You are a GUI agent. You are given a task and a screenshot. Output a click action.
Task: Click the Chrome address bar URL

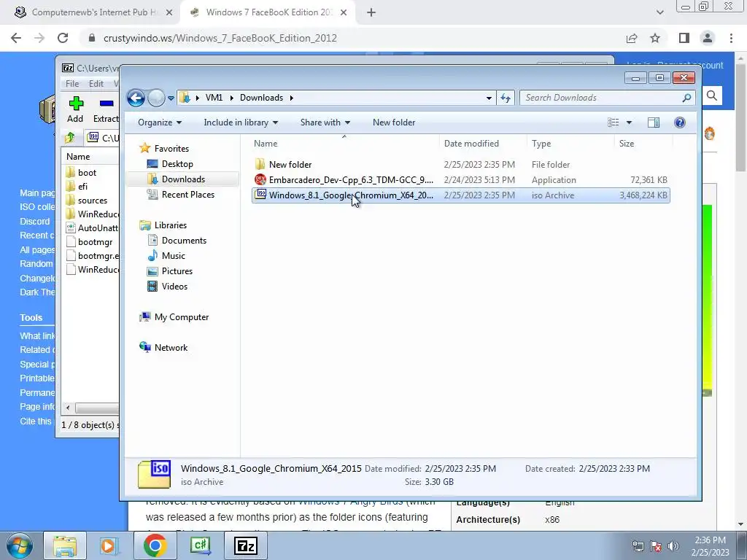tap(220, 38)
